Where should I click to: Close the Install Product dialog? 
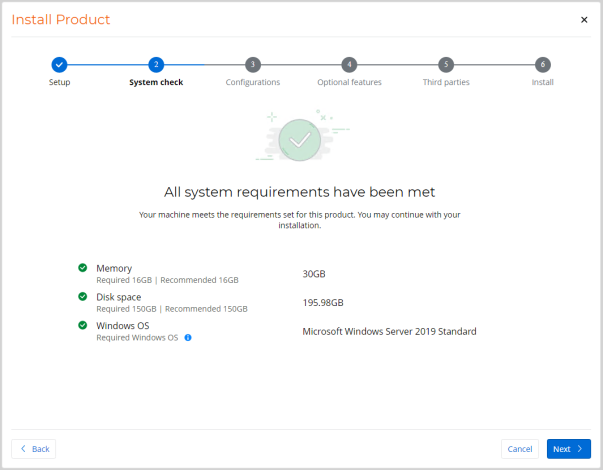tap(584, 20)
